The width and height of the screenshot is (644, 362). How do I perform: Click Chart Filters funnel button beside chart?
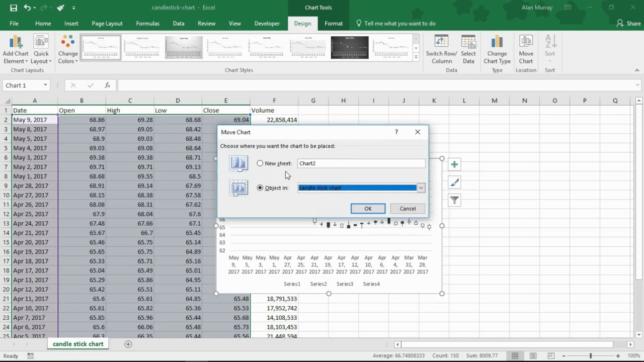click(454, 201)
